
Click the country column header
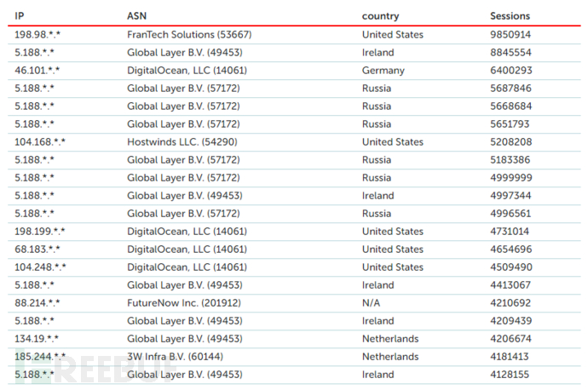point(380,15)
